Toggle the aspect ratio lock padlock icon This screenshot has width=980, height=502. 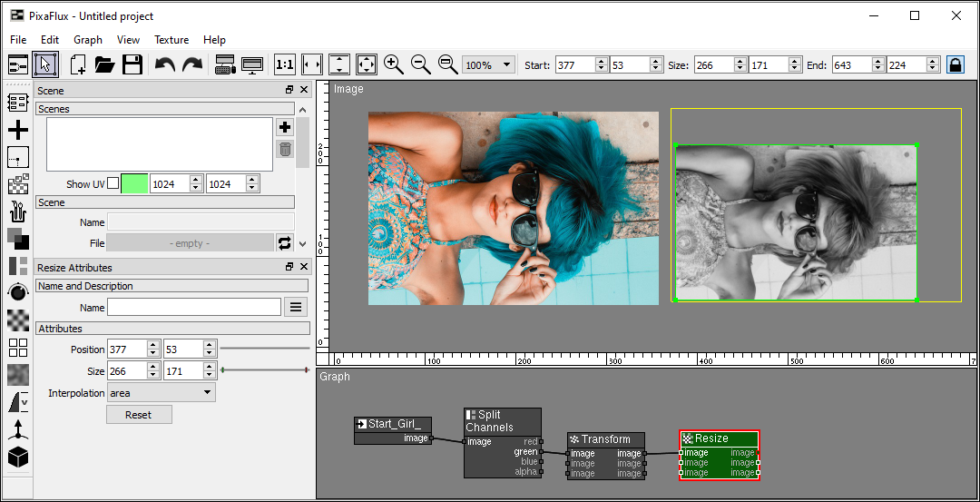click(x=955, y=64)
